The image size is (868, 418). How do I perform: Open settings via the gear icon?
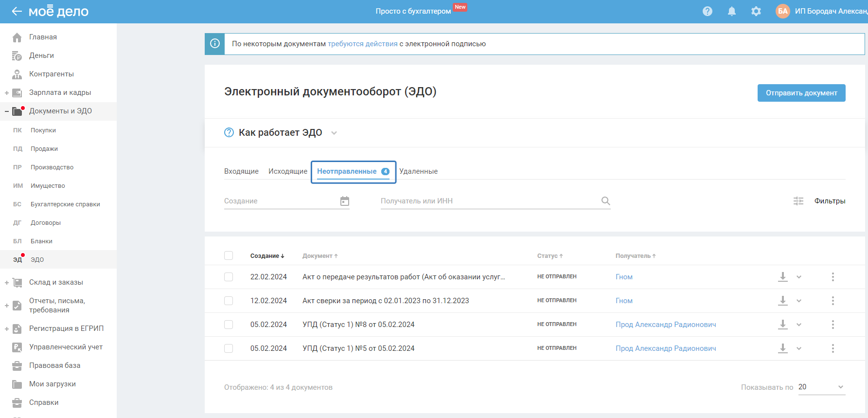pos(756,11)
